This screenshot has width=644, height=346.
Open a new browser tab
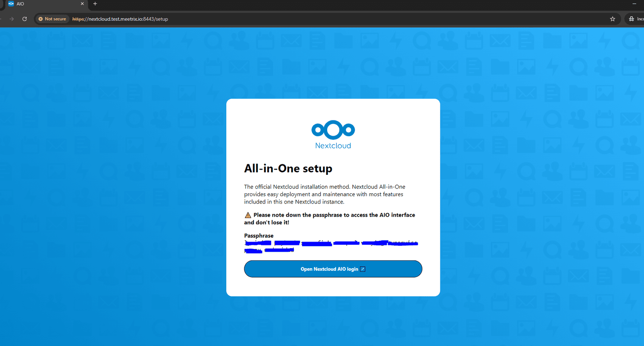(95, 4)
